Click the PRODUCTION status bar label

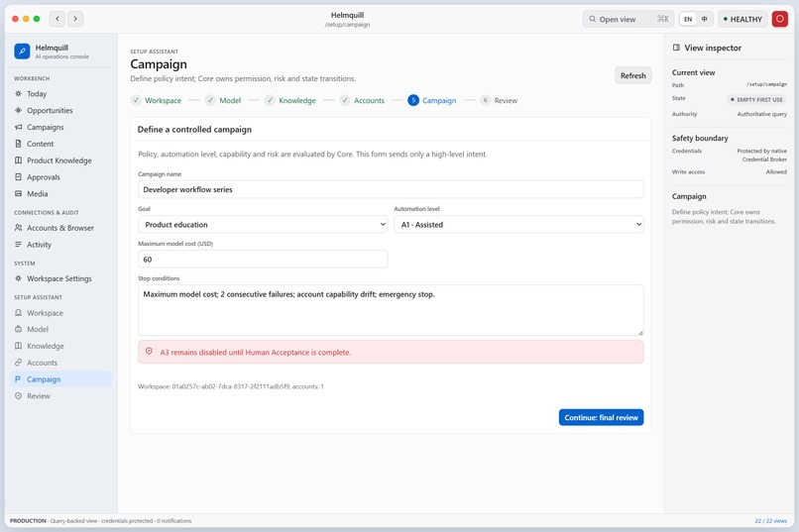click(28, 521)
